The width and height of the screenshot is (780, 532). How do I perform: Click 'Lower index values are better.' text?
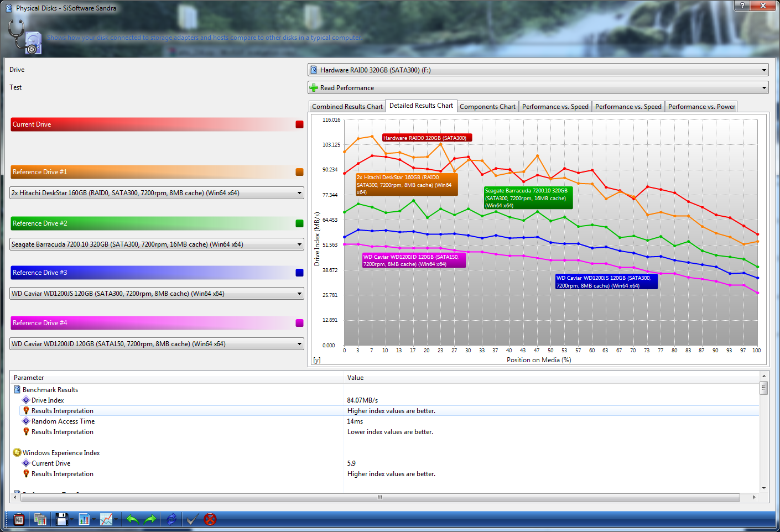(x=391, y=431)
